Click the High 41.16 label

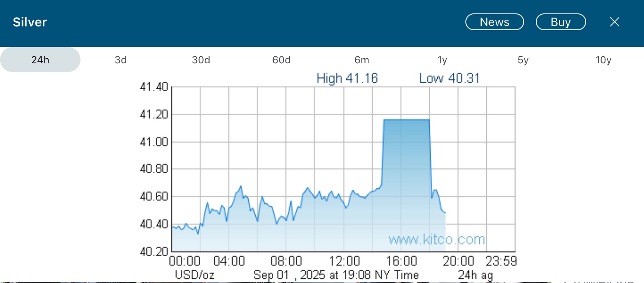tap(347, 78)
